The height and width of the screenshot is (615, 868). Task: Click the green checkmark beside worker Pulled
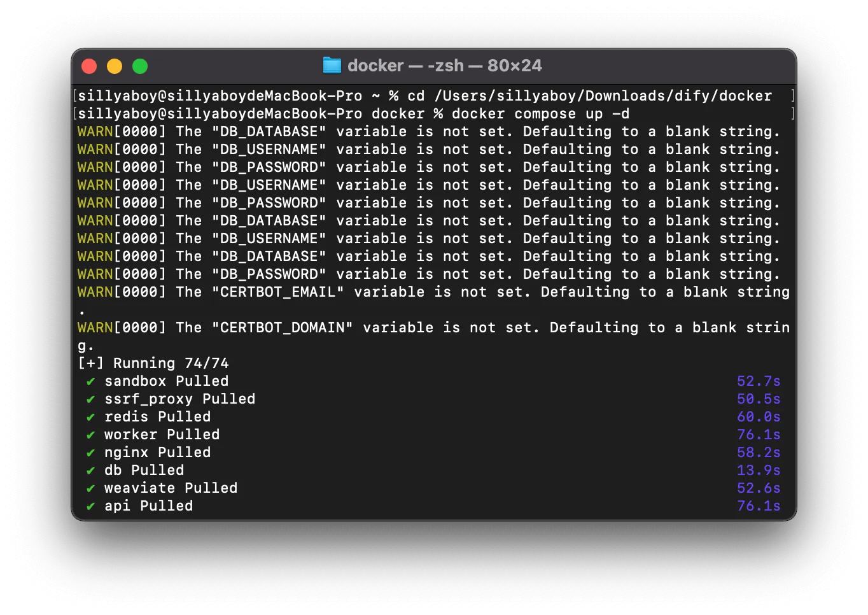point(90,435)
